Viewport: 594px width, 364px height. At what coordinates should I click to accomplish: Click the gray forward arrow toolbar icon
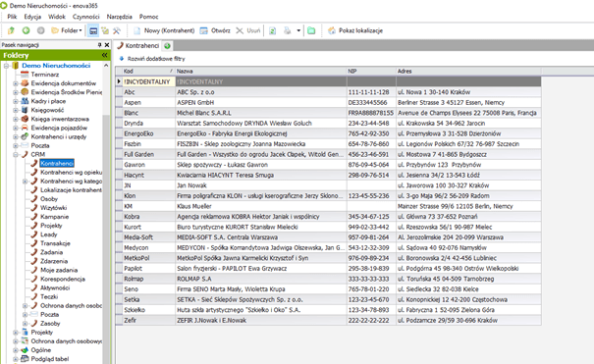click(x=40, y=30)
